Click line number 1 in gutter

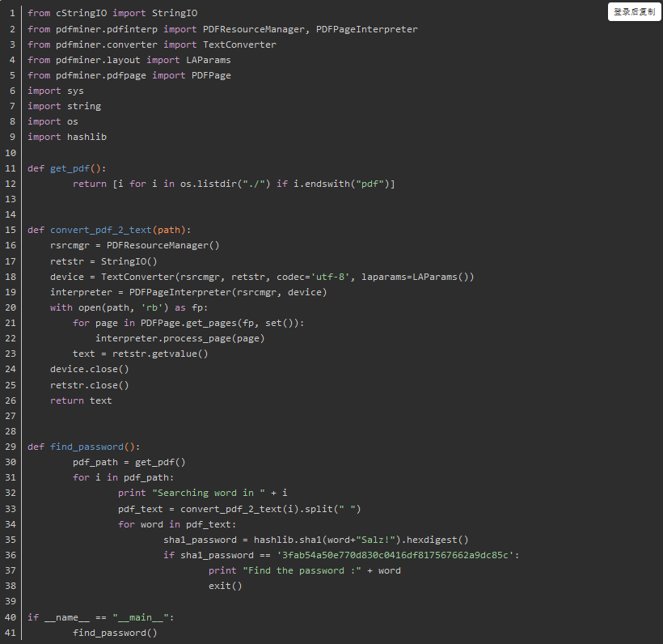point(12,14)
